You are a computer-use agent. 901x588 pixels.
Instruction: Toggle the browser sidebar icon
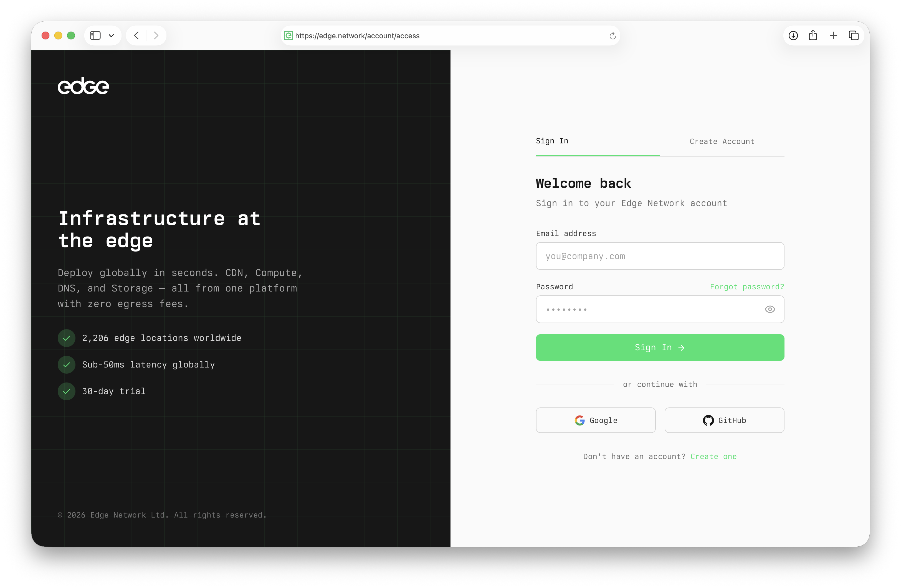tap(95, 35)
